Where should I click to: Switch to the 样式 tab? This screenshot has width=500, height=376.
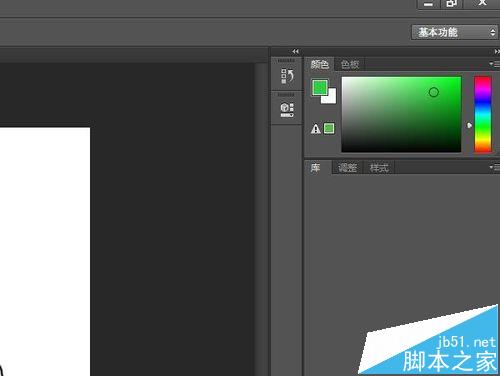click(x=379, y=168)
